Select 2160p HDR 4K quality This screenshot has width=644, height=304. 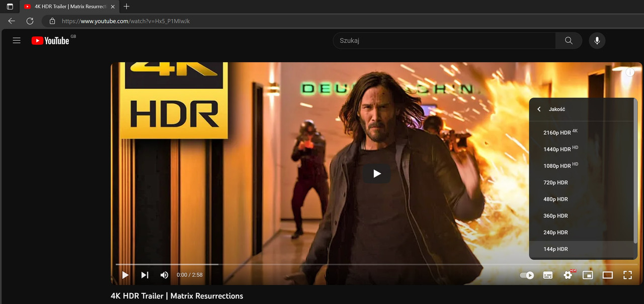[x=581, y=132]
